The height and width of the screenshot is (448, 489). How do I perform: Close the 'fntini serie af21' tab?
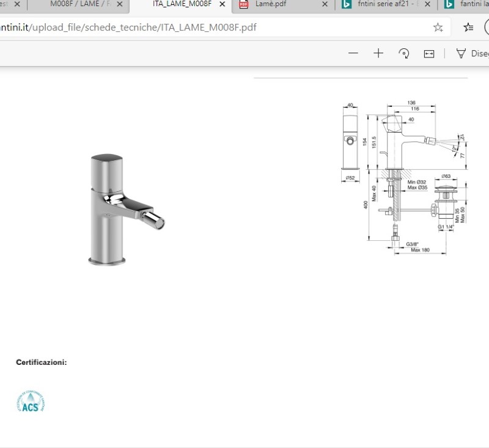click(x=427, y=4)
